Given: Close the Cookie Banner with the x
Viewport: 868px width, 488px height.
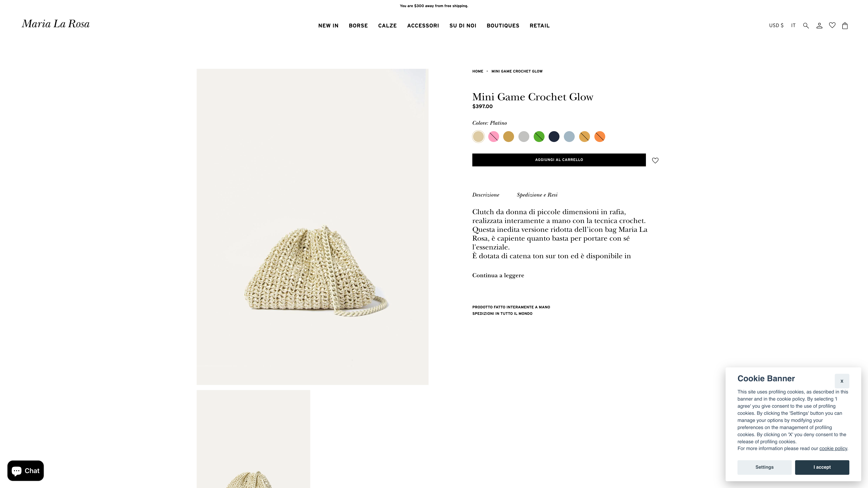Looking at the screenshot, I should 842,381.
